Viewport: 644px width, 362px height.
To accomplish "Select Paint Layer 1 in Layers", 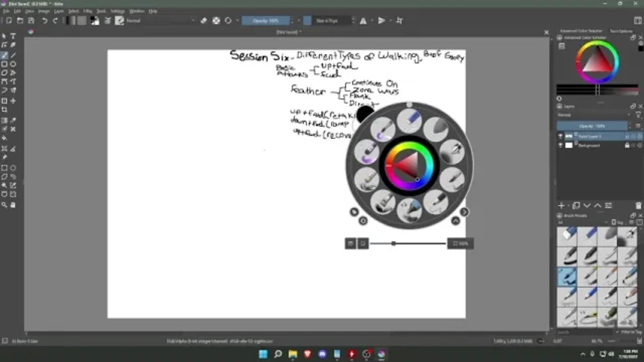I will [x=599, y=136].
